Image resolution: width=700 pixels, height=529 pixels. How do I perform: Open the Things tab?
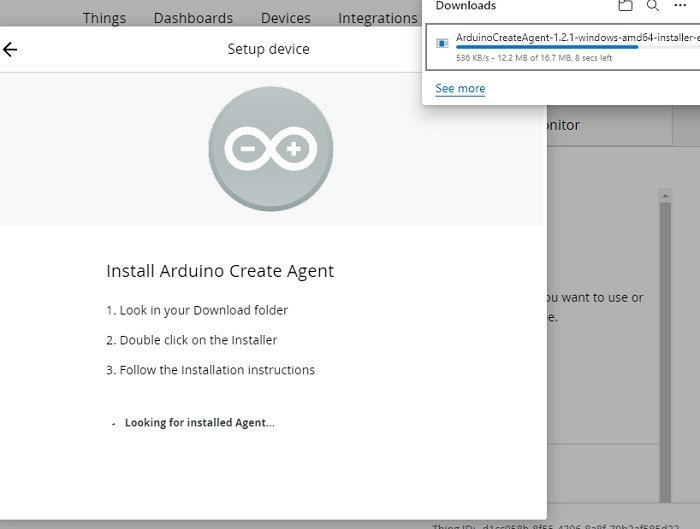104,18
